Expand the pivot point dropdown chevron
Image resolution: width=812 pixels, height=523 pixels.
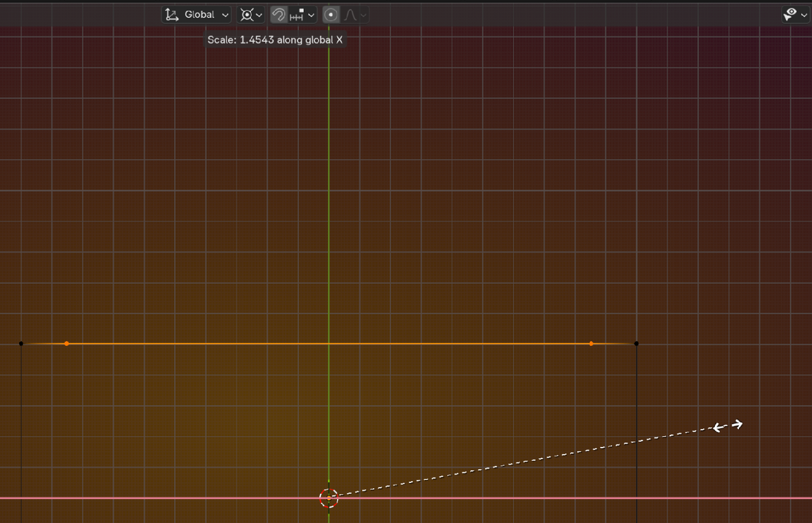259,15
